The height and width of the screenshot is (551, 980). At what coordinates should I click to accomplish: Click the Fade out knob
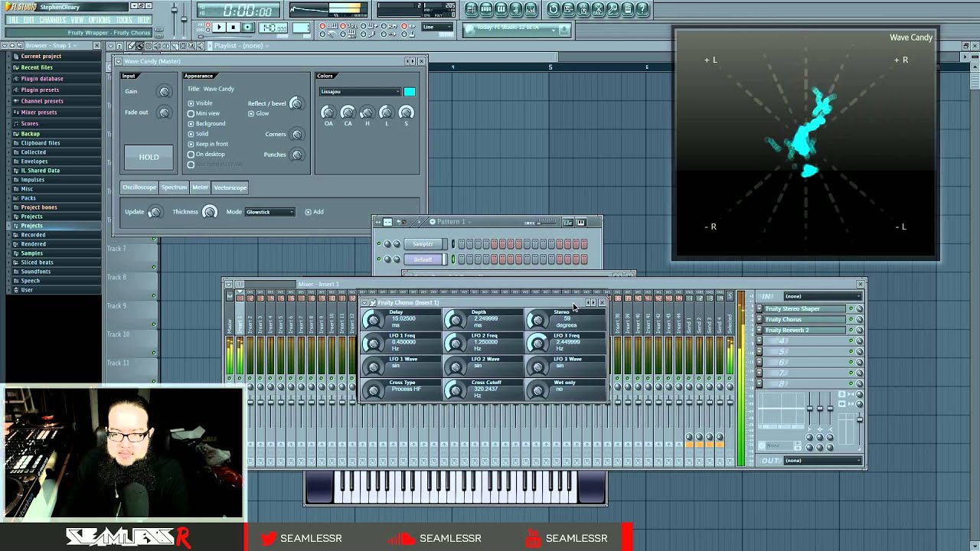pos(164,112)
